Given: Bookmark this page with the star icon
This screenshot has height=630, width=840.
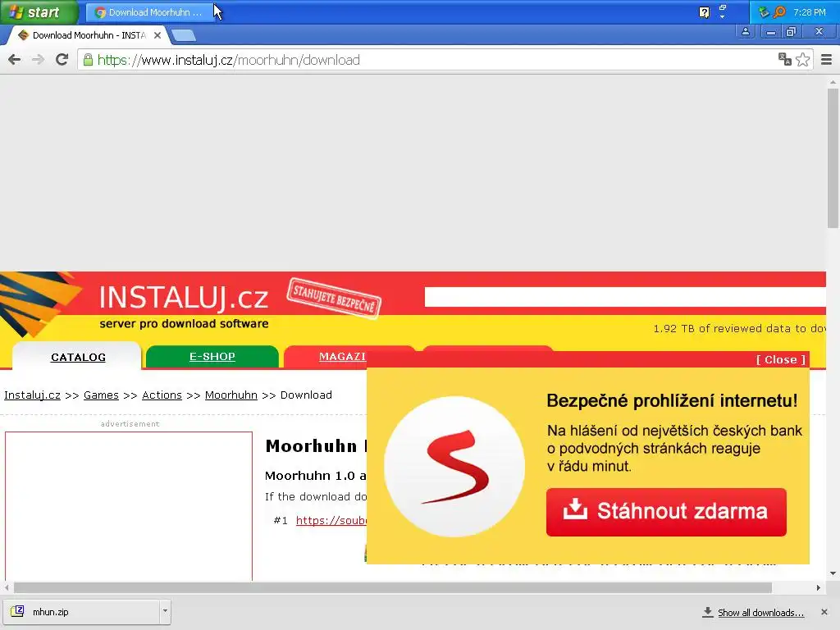Looking at the screenshot, I should pos(802,59).
